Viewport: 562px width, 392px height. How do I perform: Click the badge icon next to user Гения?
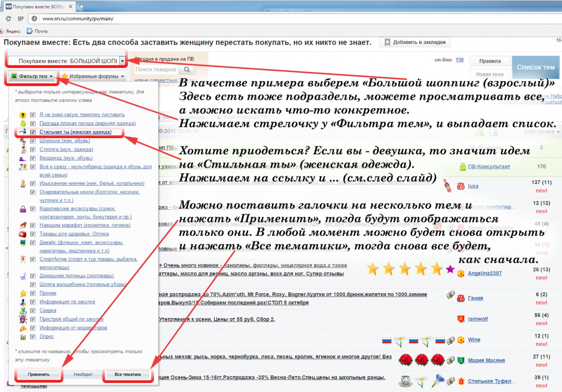[x=461, y=298]
